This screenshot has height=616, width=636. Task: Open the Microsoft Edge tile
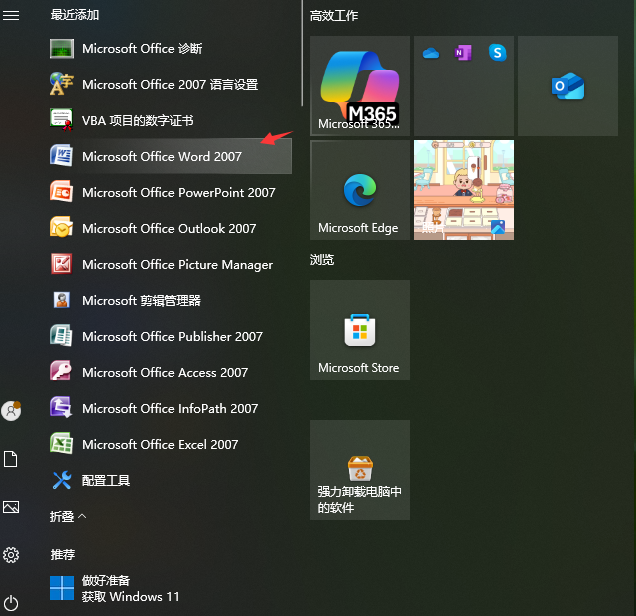click(x=359, y=190)
